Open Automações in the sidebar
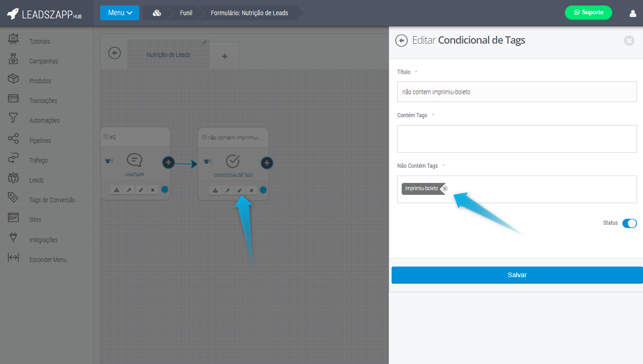This screenshot has height=364, width=643. click(x=45, y=120)
